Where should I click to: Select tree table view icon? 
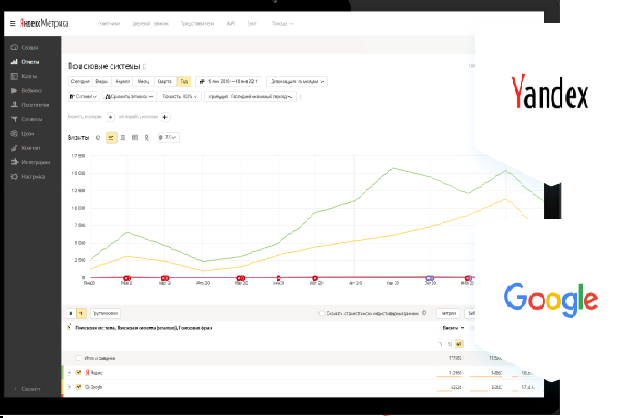pyautogui.click(x=81, y=313)
